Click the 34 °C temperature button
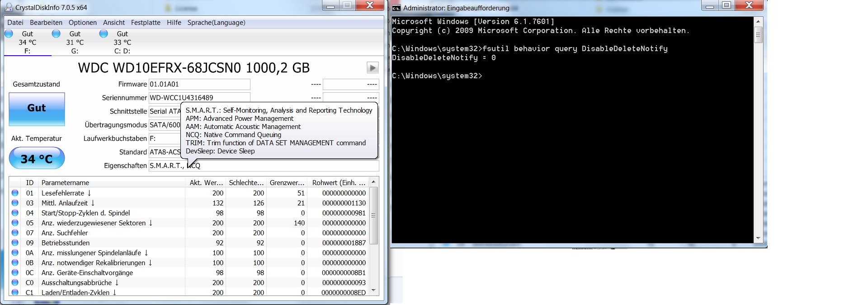Screen dimensions: 868x305 (x=37, y=159)
